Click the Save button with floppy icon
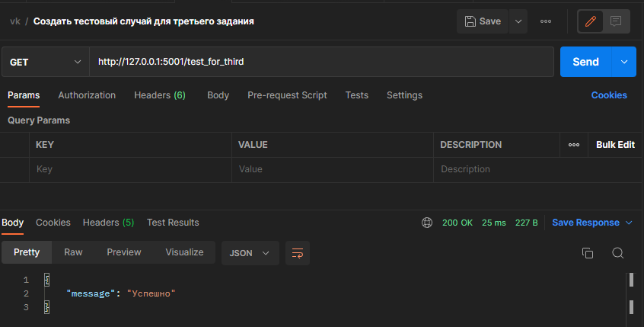 pos(483,21)
